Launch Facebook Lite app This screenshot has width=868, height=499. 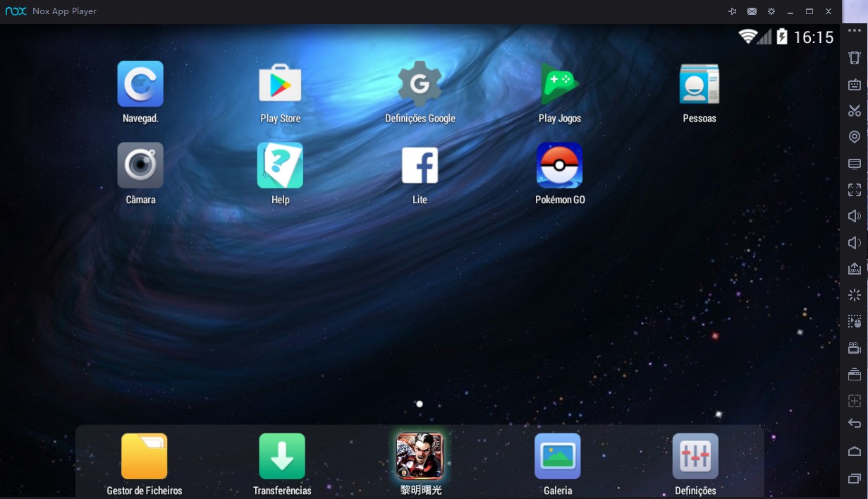click(420, 165)
